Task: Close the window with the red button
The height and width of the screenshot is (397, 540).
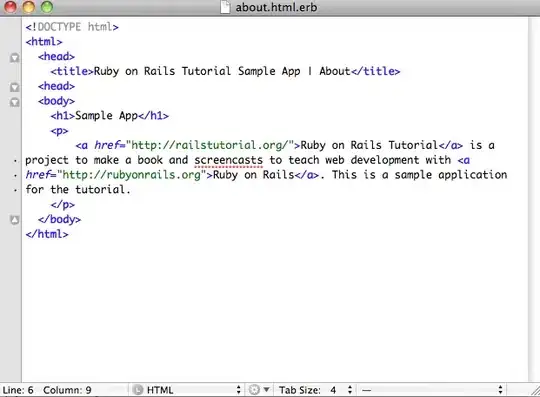Action: (10, 7)
